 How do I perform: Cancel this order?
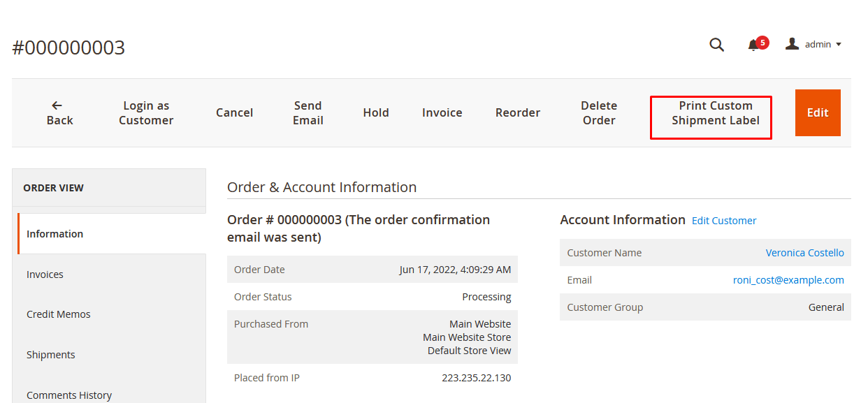pos(234,113)
